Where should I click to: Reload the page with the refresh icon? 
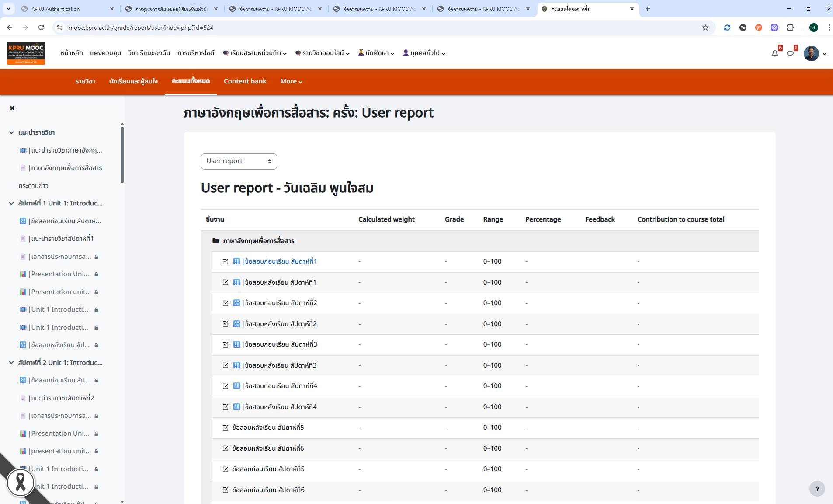41,28
